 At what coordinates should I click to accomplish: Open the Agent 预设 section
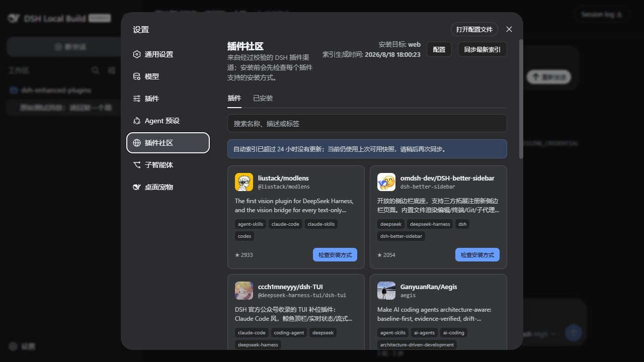pos(168,121)
